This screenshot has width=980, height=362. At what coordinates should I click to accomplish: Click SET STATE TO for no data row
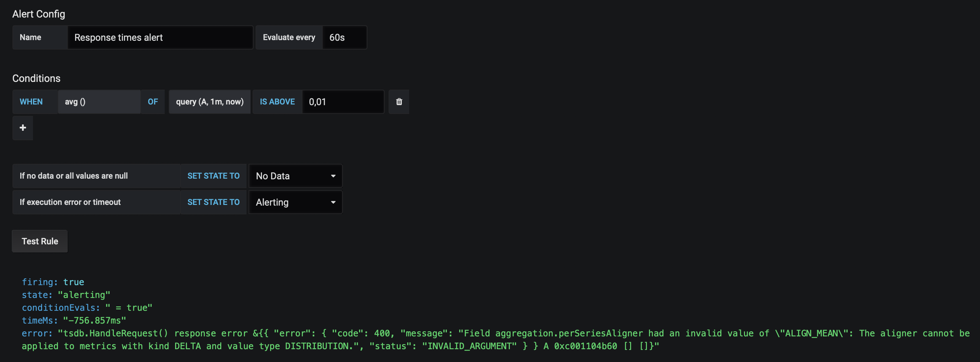point(214,176)
